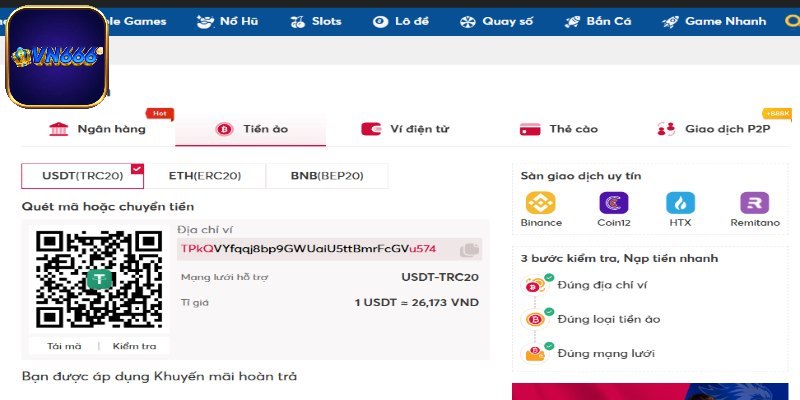800x400 pixels.
Task: Click the Sàn giao dịch uy tín heading
Action: tap(581, 176)
